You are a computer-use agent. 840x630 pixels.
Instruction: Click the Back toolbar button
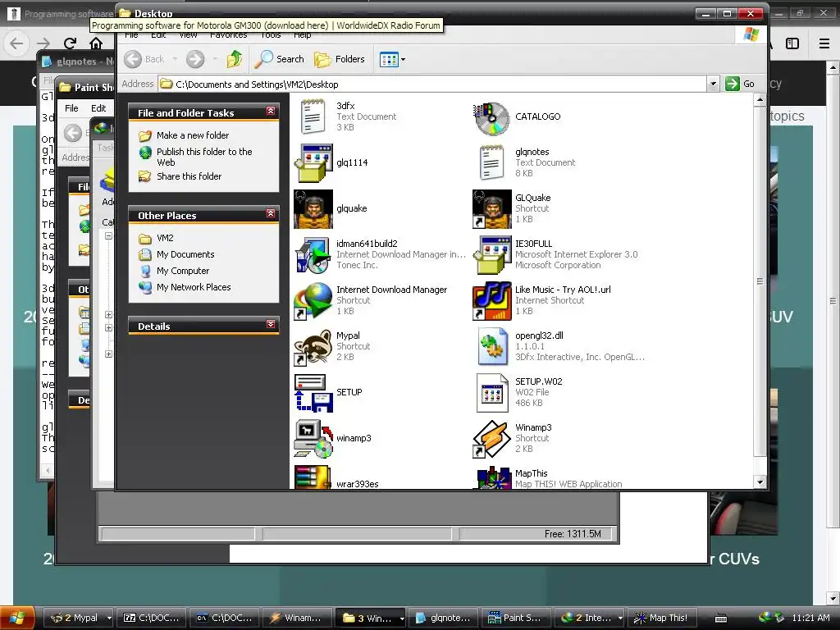coord(144,59)
